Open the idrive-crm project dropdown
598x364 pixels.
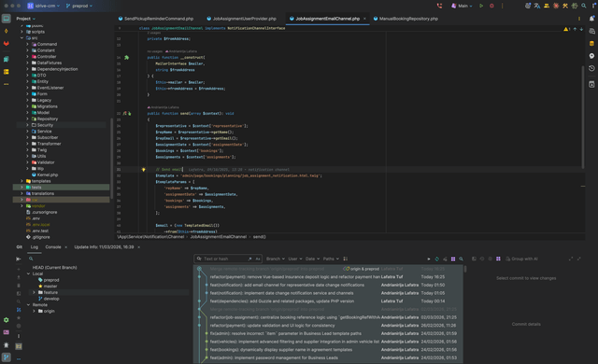click(44, 6)
